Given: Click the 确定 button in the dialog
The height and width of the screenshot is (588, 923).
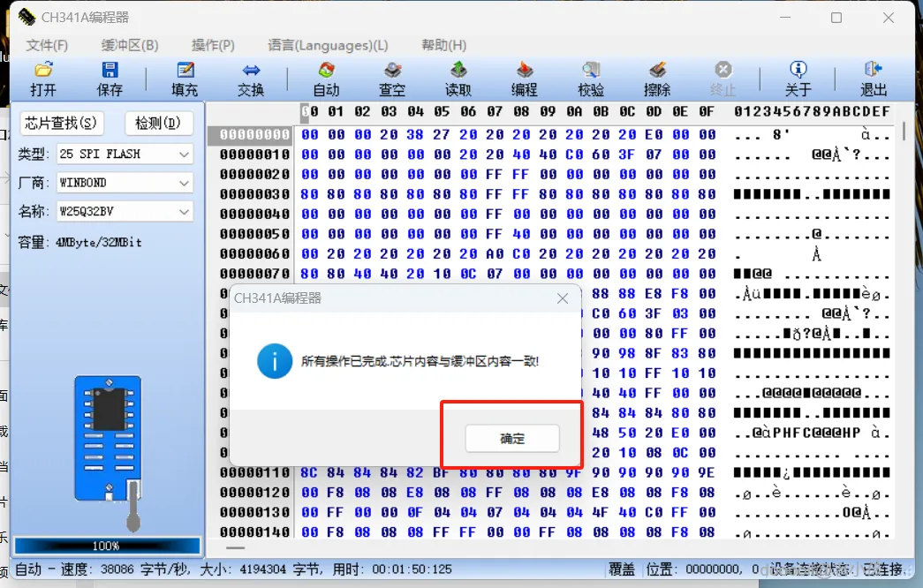Looking at the screenshot, I should point(512,439).
